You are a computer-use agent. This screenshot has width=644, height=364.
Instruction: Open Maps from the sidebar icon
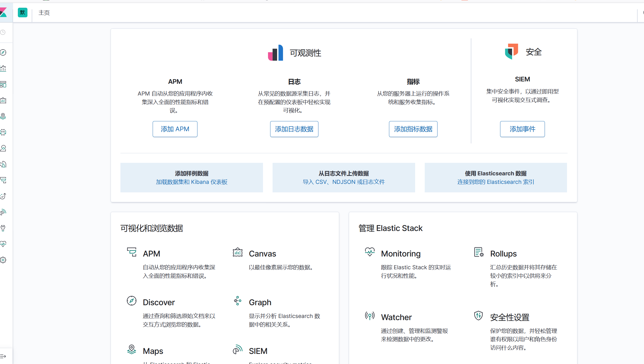pos(3,116)
